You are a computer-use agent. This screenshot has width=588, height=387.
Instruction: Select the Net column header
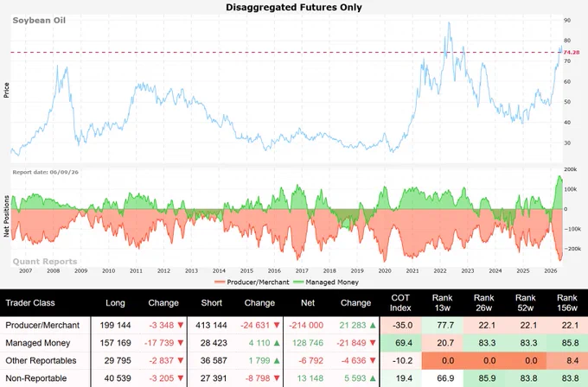point(308,302)
